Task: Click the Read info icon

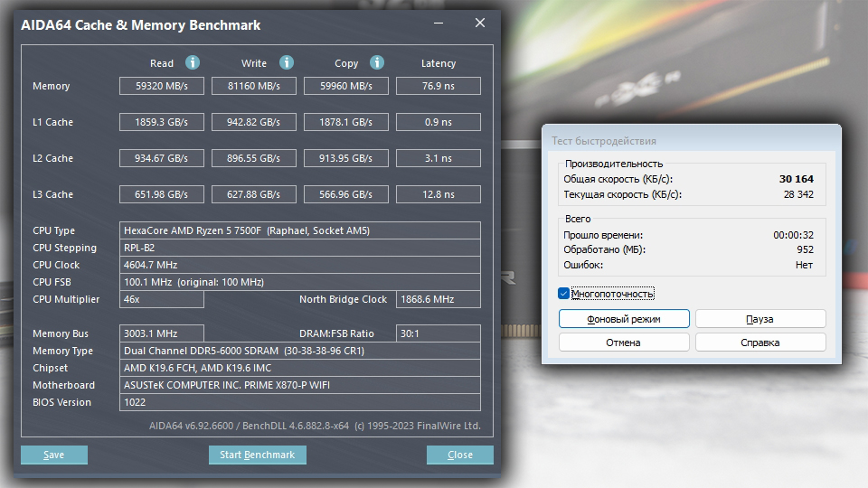Action: 192,62
